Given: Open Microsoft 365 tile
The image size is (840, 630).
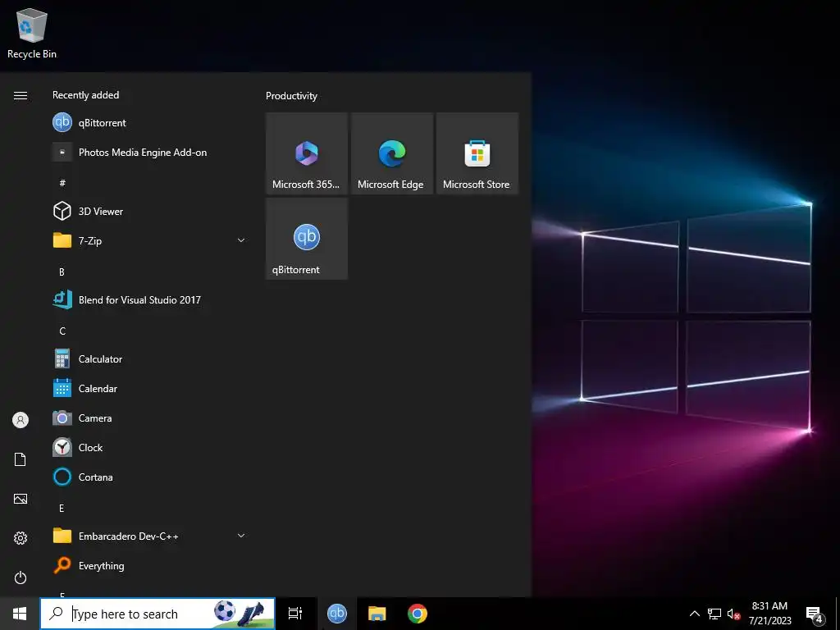Looking at the screenshot, I should pos(307,153).
